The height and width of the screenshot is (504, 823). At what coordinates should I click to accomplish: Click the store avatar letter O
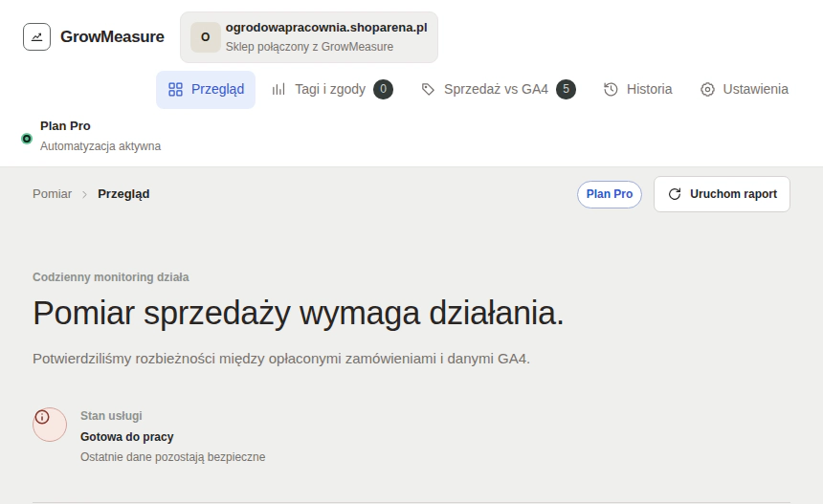[x=205, y=37]
